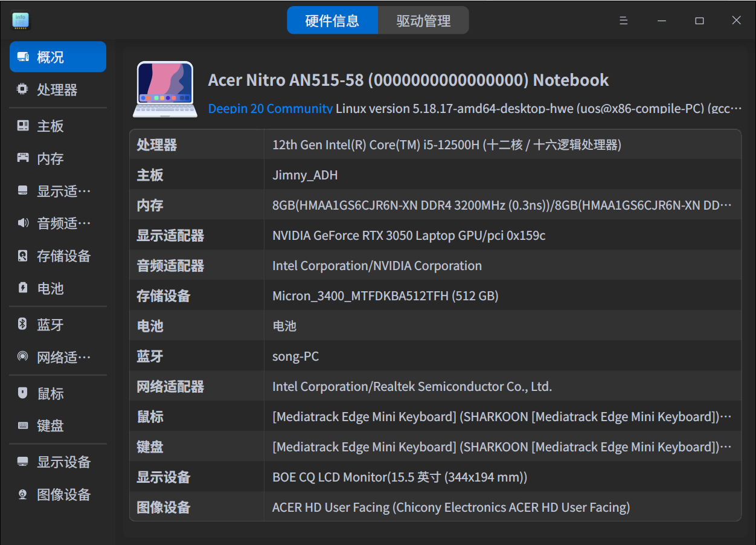Click the Deepin 20 Community link
Image resolution: width=756 pixels, height=545 pixels.
269,109
